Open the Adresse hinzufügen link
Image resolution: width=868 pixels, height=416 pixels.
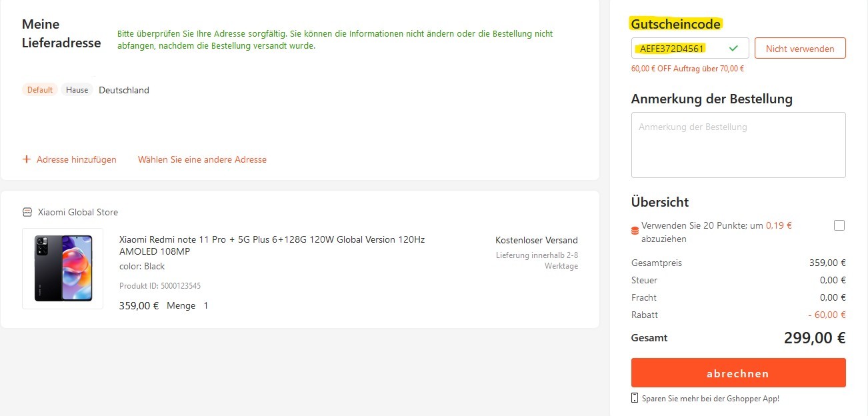coord(77,159)
